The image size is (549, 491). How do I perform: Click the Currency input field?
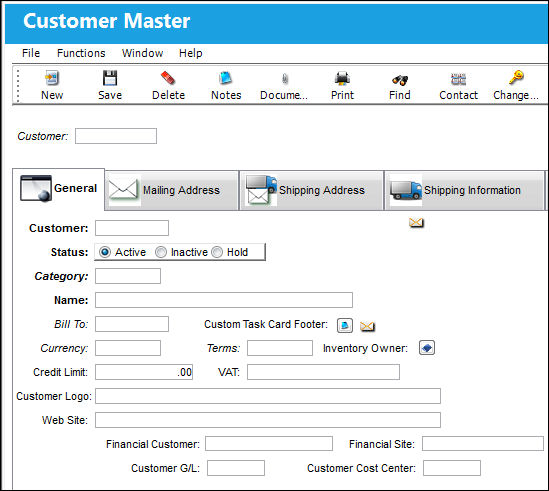[x=128, y=348]
